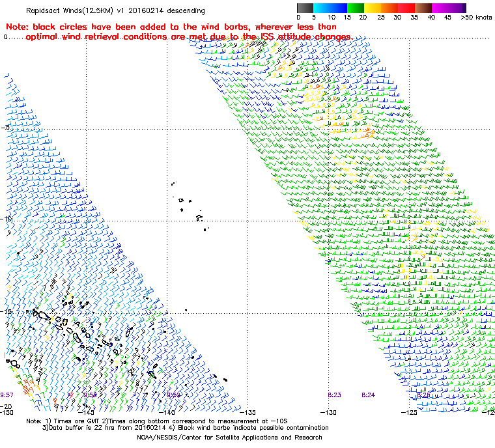
Task: Click the green 15-20 knots legend color
Action: [356, 8]
